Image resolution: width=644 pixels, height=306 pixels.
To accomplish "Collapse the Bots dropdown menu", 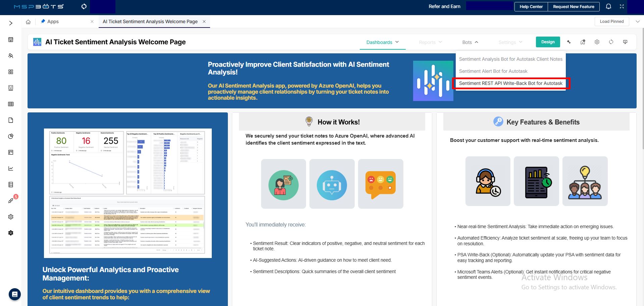I will click(470, 42).
